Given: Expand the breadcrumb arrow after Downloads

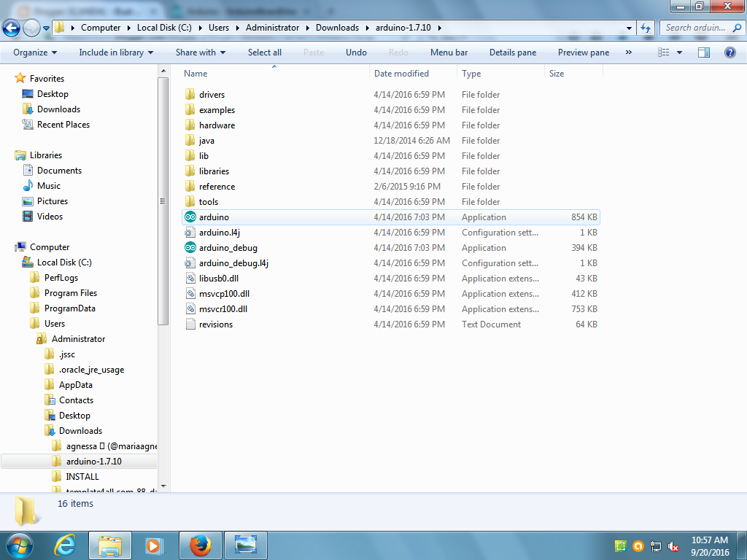Looking at the screenshot, I should tap(368, 28).
